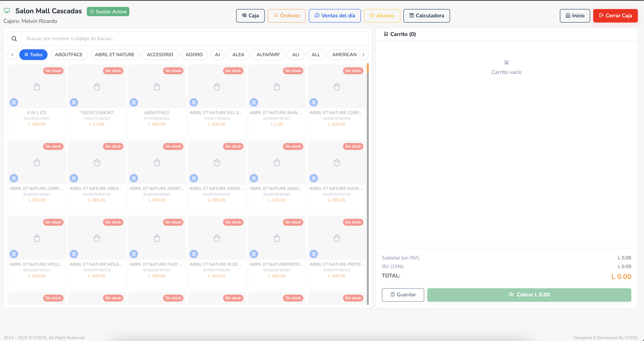Click bag icon on the L 495.00 card
644x341 pixels.
click(x=337, y=238)
